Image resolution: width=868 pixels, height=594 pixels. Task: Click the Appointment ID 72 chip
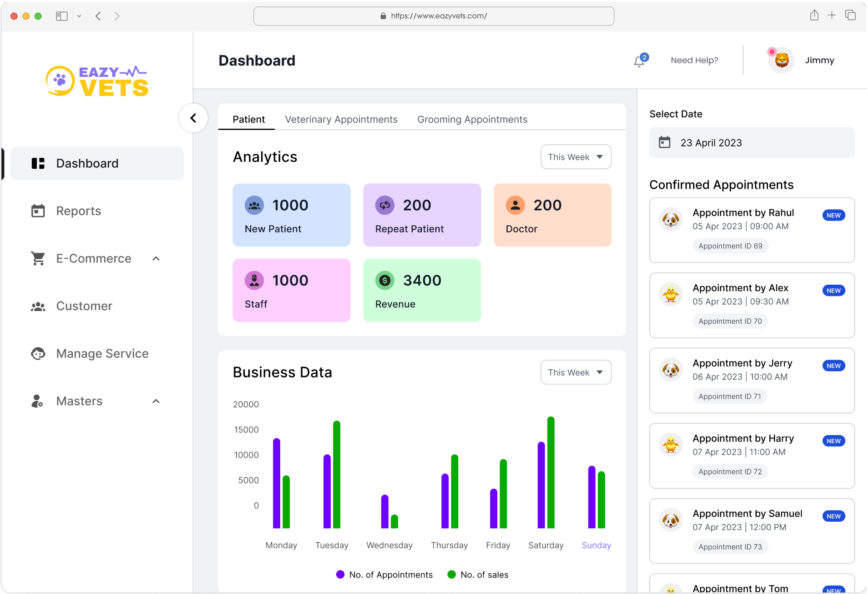730,471
